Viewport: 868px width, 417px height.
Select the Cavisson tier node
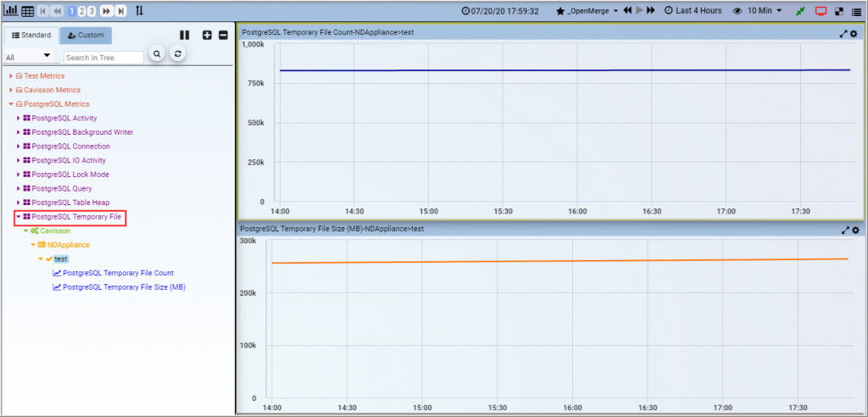point(55,231)
